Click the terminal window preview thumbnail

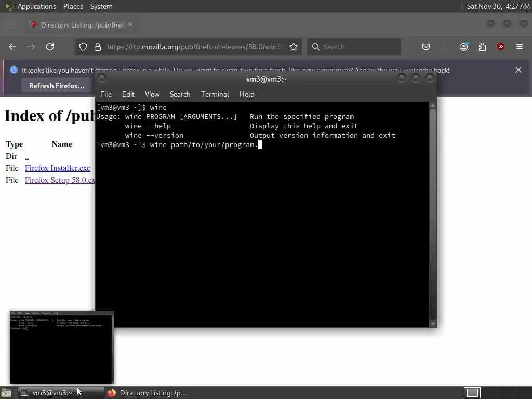[x=61, y=347]
